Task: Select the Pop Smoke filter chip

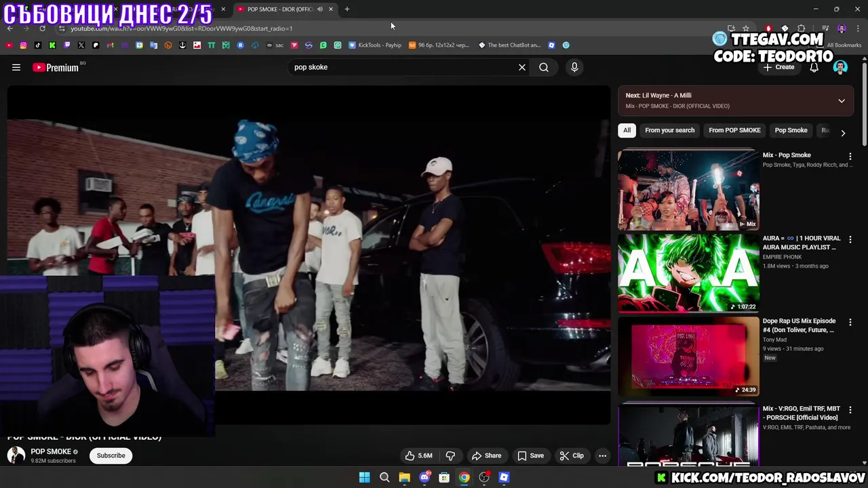Action: click(791, 130)
